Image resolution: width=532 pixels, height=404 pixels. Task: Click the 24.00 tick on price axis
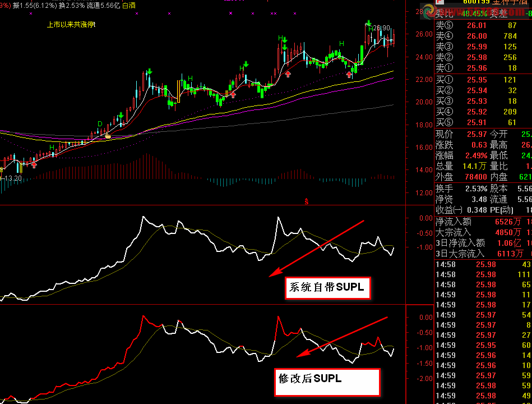424,57
